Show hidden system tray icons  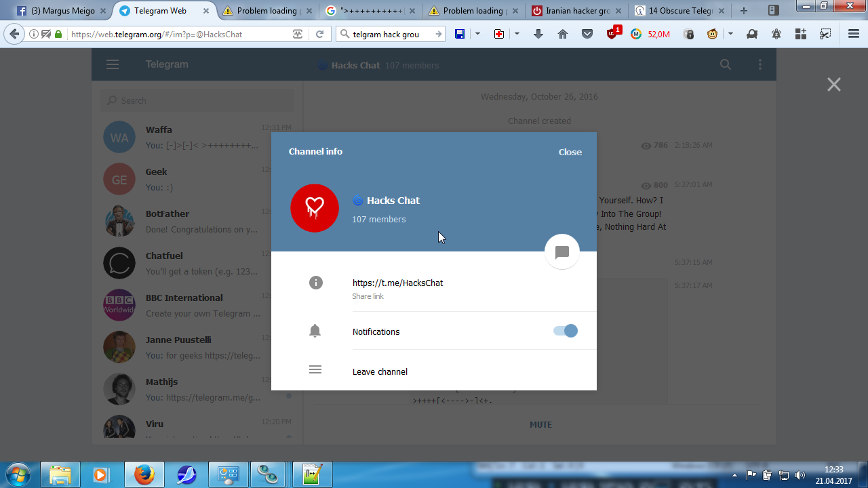[x=735, y=475]
